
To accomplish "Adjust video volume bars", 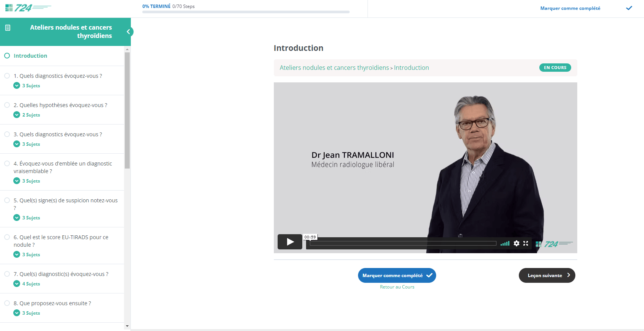I will pyautogui.click(x=505, y=243).
